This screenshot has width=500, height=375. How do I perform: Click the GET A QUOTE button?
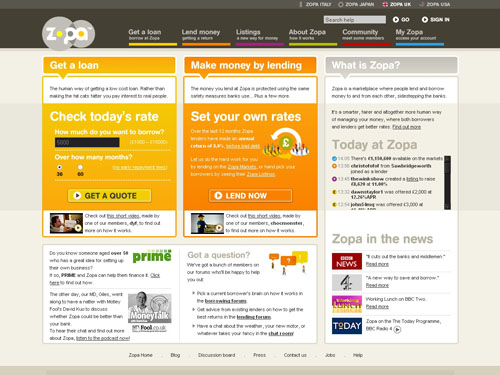click(x=110, y=196)
